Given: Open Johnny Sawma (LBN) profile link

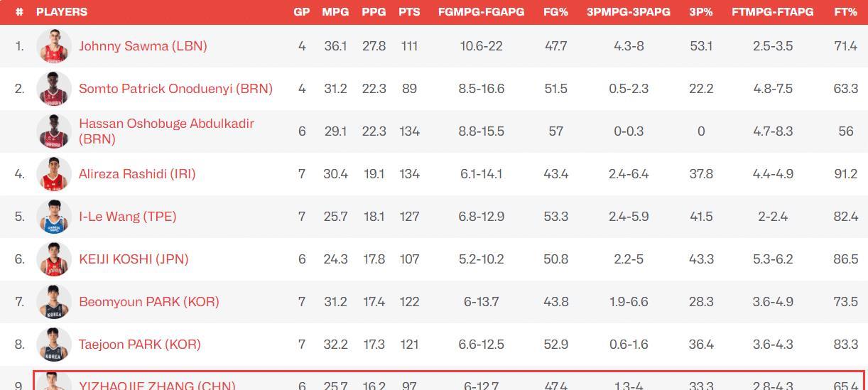Looking at the screenshot, I should pyautogui.click(x=143, y=46).
